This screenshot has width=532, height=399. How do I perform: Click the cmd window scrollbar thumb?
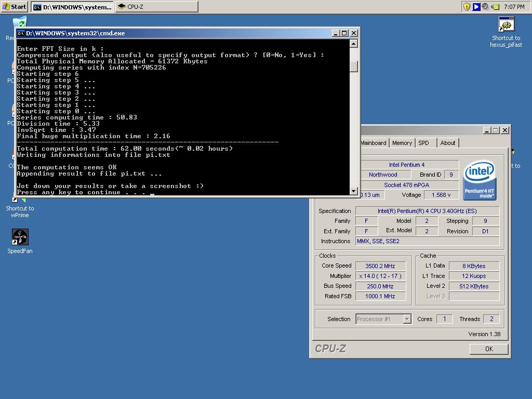[353, 66]
